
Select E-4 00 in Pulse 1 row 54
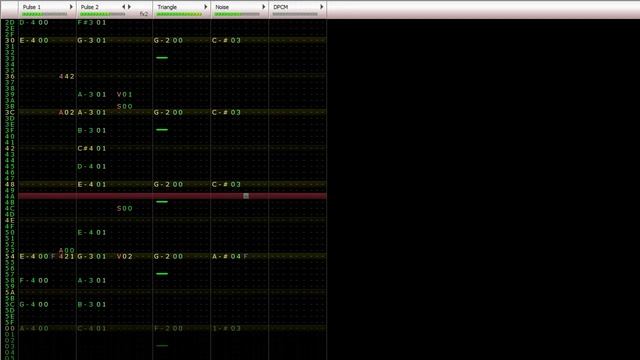(34, 256)
